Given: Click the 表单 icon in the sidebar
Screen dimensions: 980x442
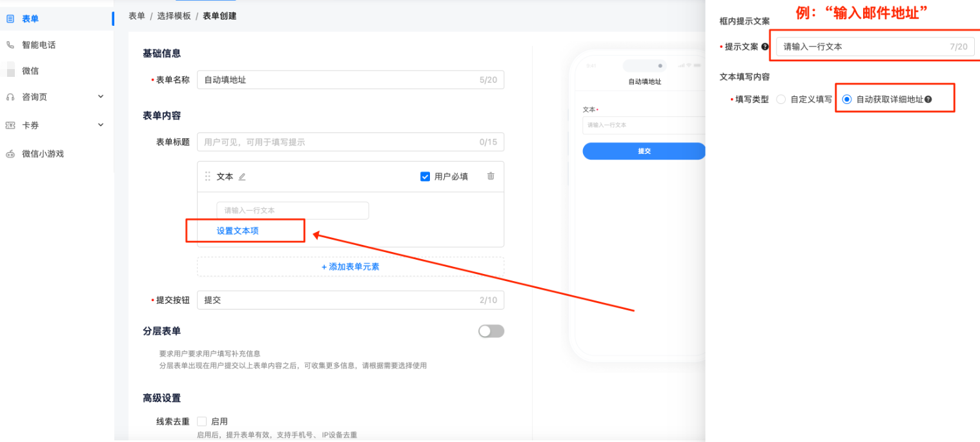Looking at the screenshot, I should [x=10, y=19].
